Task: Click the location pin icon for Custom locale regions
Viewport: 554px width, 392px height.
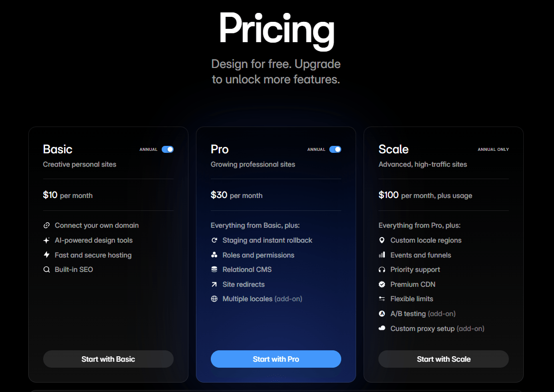Action: [x=381, y=240]
